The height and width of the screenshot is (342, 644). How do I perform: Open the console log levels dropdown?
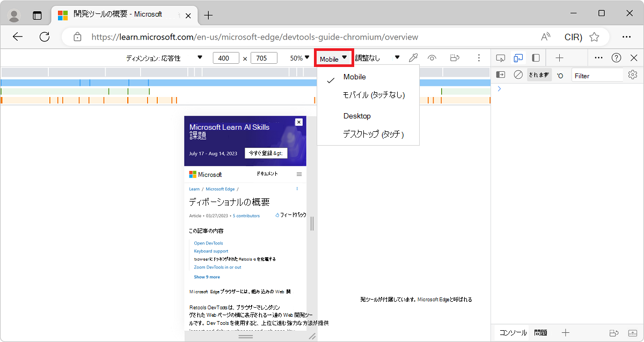pos(560,76)
